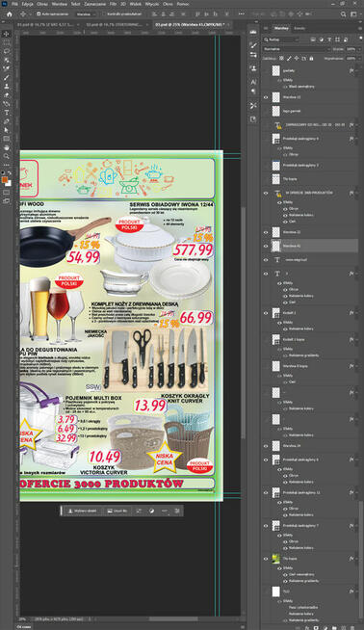The width and height of the screenshot is (364, 630).
Task: Open the Krycie opacity dropdown arrow
Action: (x=358, y=49)
